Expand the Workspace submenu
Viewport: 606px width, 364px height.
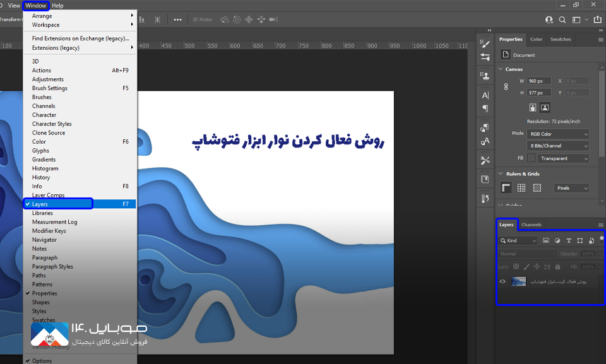pos(80,25)
